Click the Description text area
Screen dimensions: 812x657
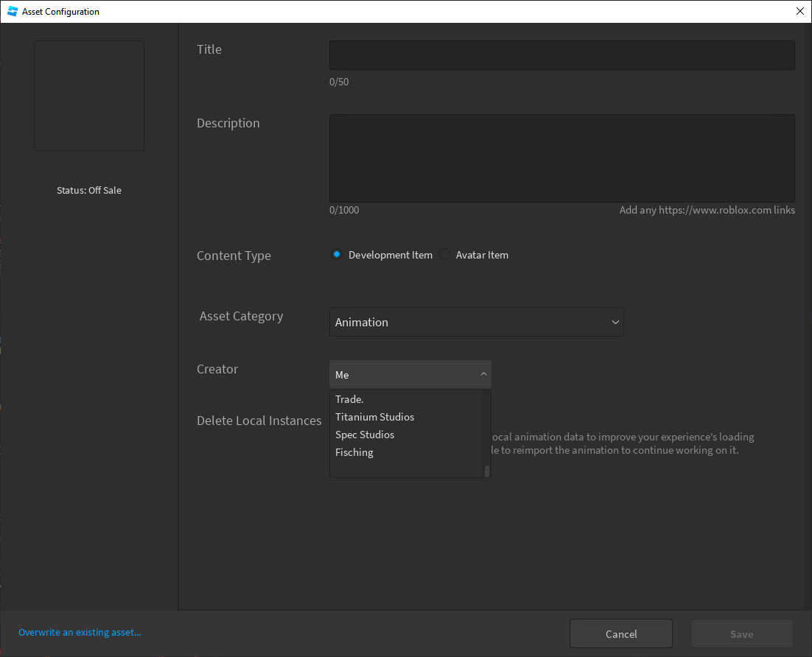click(x=561, y=158)
